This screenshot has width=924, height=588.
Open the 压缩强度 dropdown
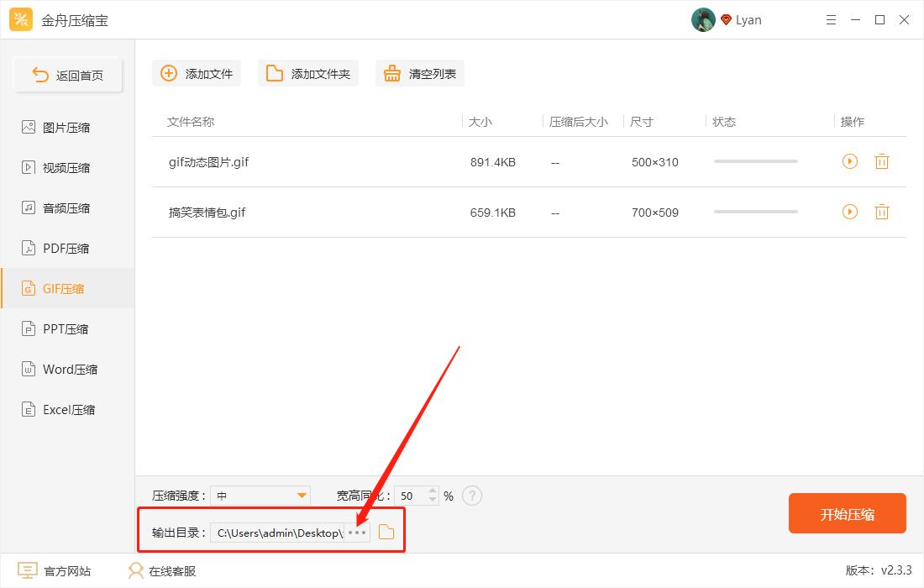298,496
